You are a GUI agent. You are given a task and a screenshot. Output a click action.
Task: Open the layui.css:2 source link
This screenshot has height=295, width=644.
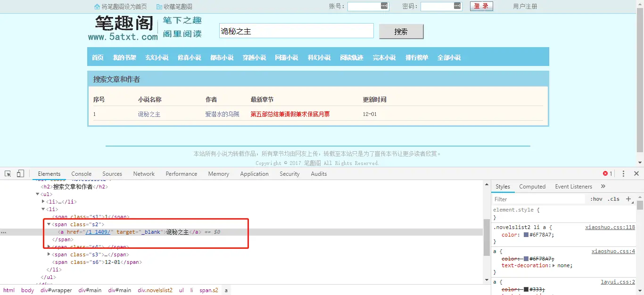[x=618, y=282]
